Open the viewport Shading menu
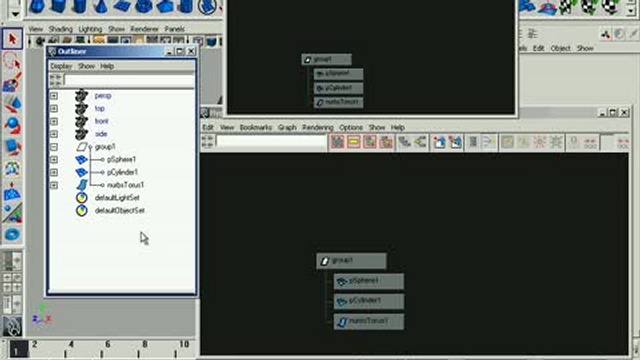 [x=60, y=29]
